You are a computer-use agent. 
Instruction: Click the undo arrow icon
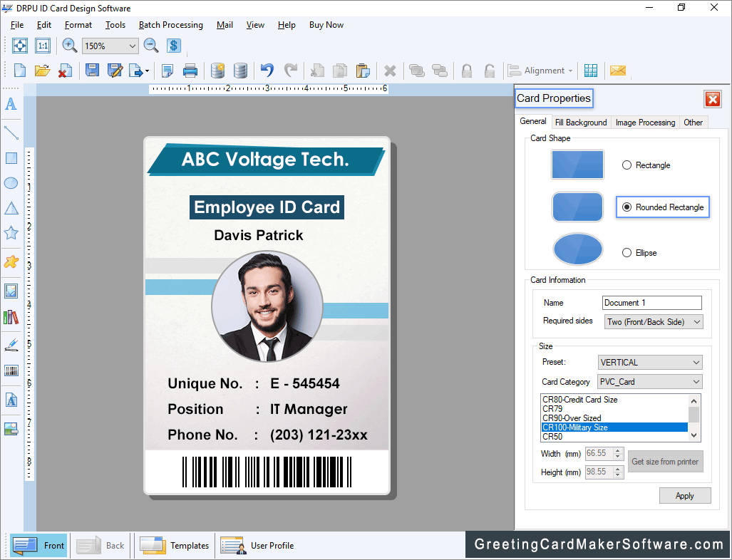tap(267, 71)
